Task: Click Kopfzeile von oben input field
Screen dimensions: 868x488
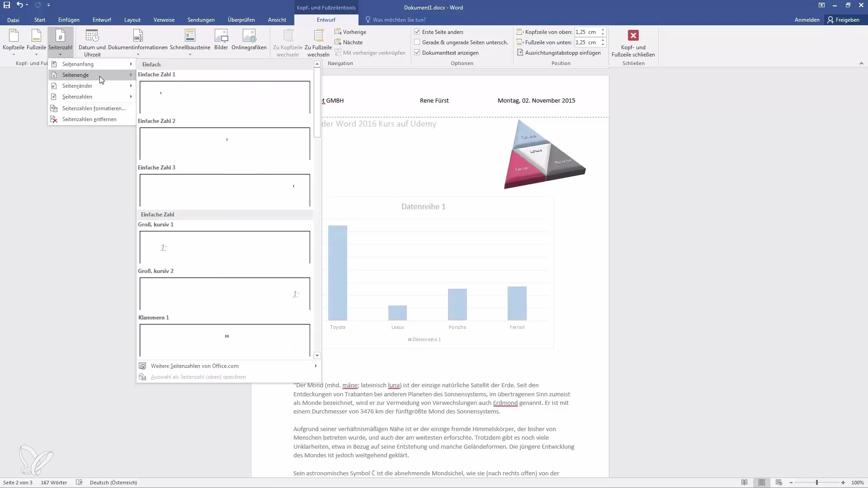Action: pyautogui.click(x=587, y=32)
